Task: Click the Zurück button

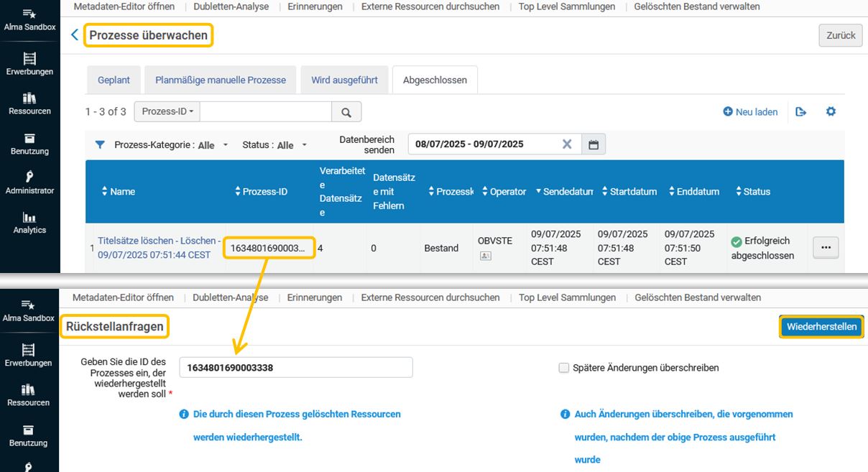Action: 841,35
